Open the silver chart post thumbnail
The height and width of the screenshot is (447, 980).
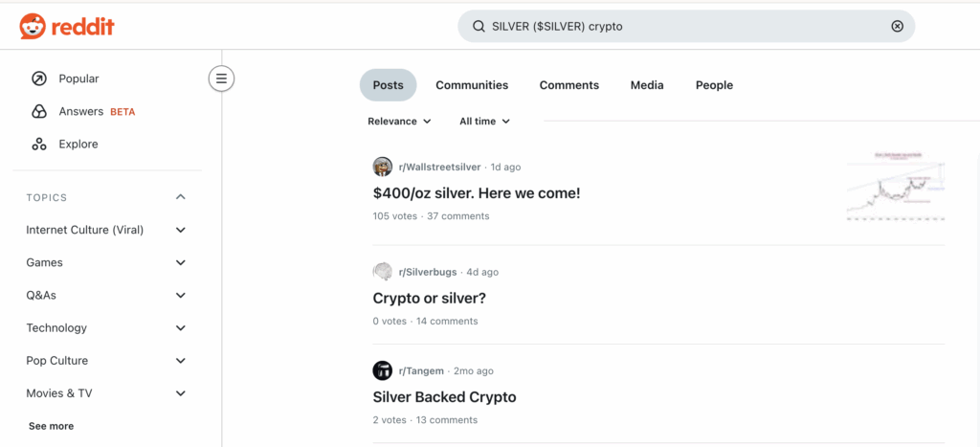(896, 188)
